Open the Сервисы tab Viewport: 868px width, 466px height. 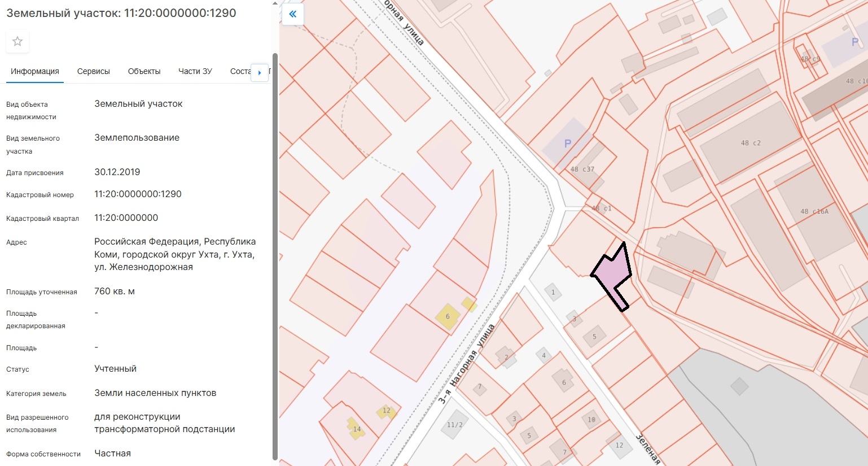tap(93, 71)
